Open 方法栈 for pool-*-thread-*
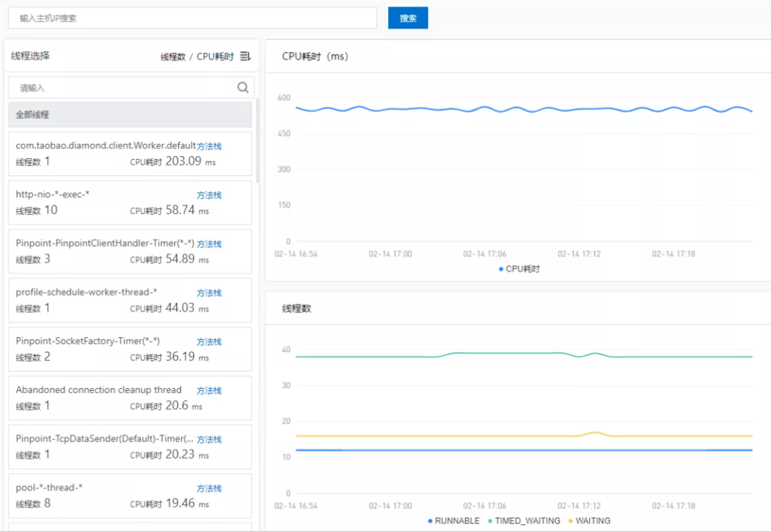 tap(209, 488)
